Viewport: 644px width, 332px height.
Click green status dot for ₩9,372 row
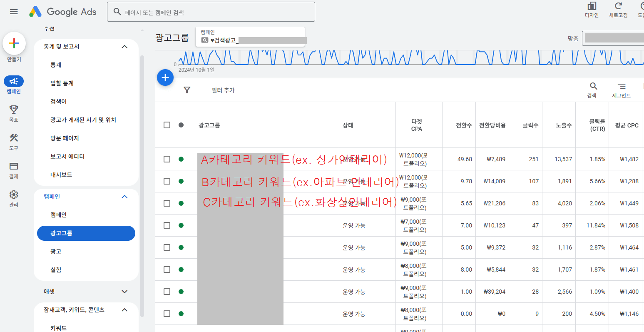pyautogui.click(x=181, y=247)
